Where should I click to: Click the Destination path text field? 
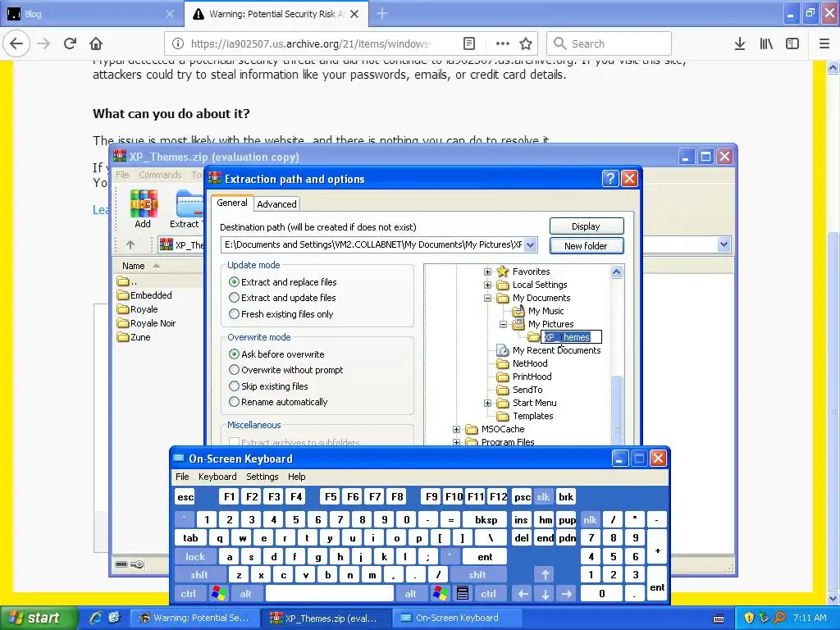click(x=373, y=244)
